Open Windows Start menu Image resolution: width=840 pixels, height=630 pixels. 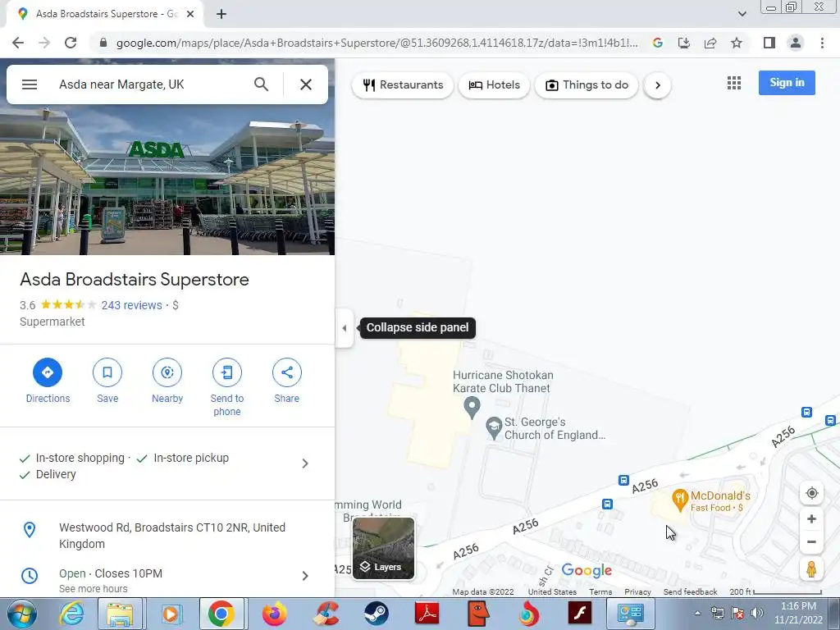tap(22, 614)
